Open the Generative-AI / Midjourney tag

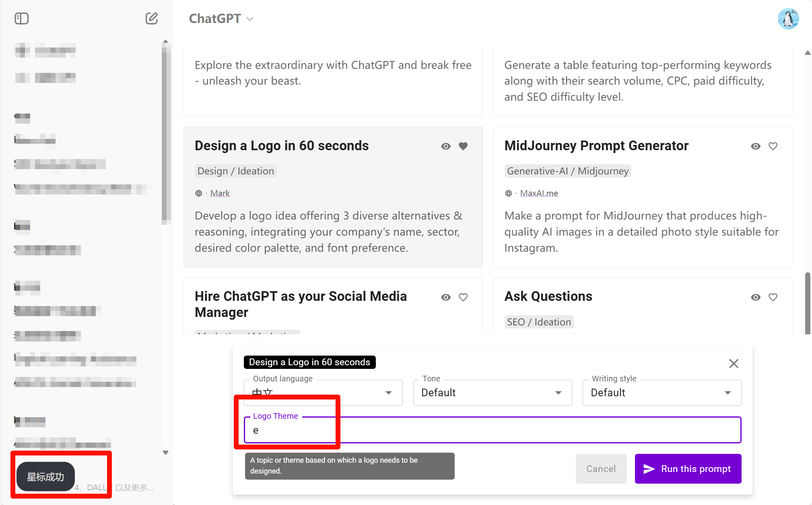(568, 171)
